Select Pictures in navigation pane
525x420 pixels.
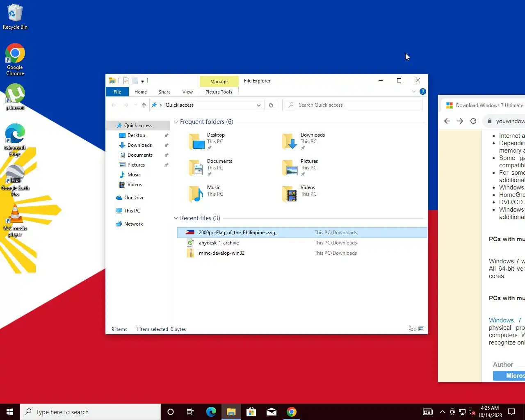tap(136, 165)
